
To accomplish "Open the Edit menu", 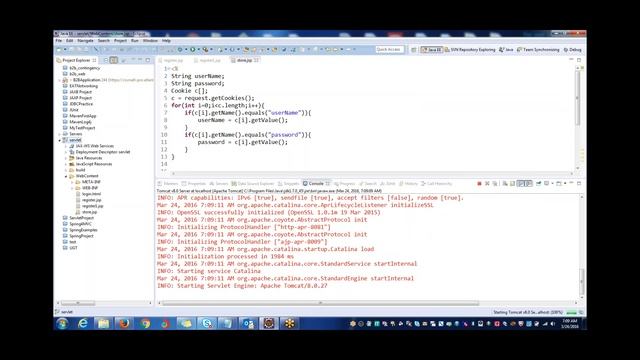I will tap(70, 41).
